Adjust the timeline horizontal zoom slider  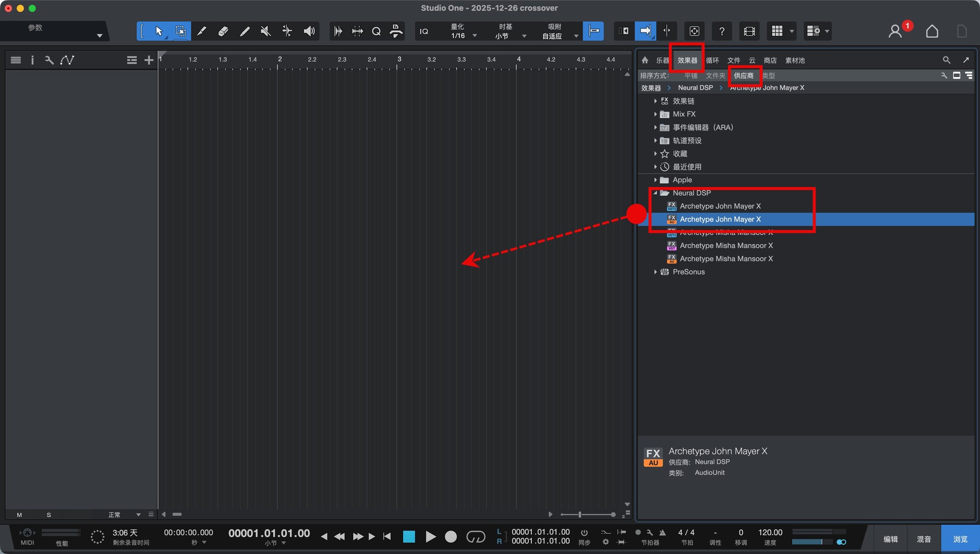(x=580, y=514)
